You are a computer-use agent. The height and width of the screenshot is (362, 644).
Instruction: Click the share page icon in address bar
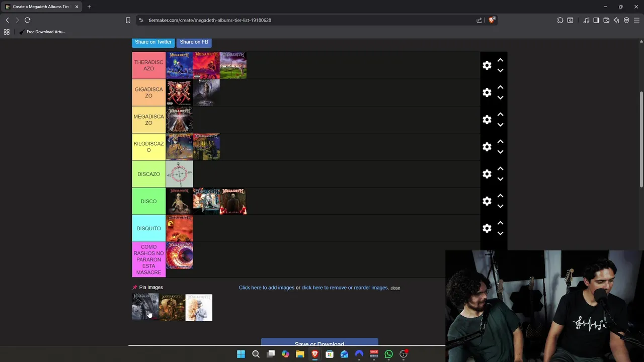pos(479,20)
